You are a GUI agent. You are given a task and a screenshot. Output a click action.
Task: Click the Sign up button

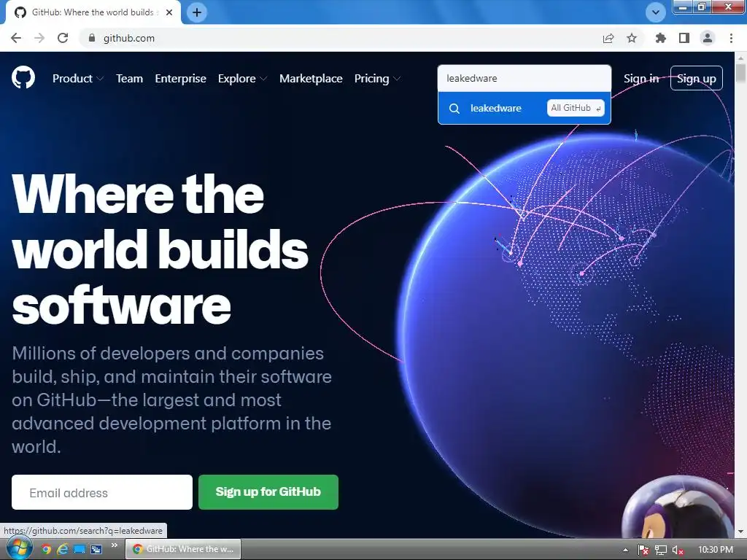[x=697, y=78]
